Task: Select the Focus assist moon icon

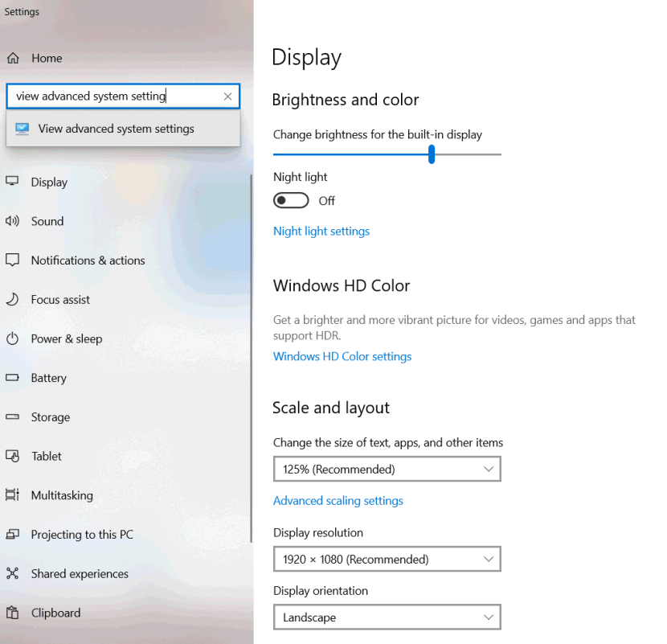Action: 13,299
